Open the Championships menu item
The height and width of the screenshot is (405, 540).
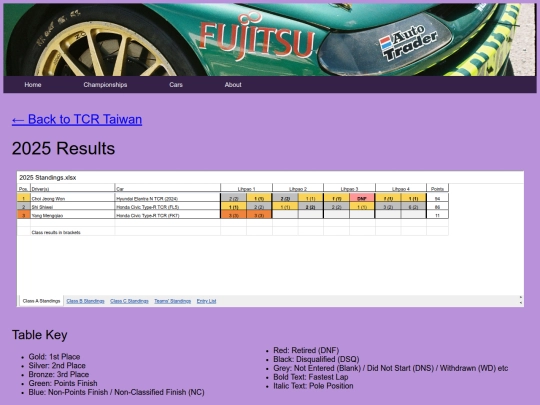pyautogui.click(x=105, y=85)
